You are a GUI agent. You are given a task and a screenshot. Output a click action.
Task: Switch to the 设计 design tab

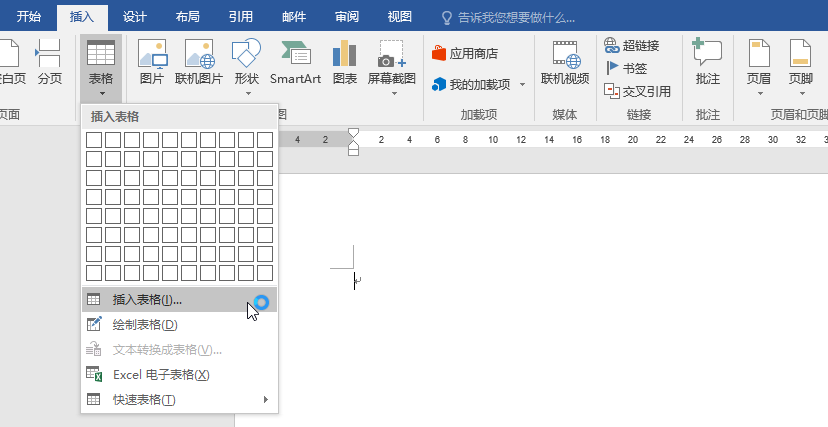point(134,16)
